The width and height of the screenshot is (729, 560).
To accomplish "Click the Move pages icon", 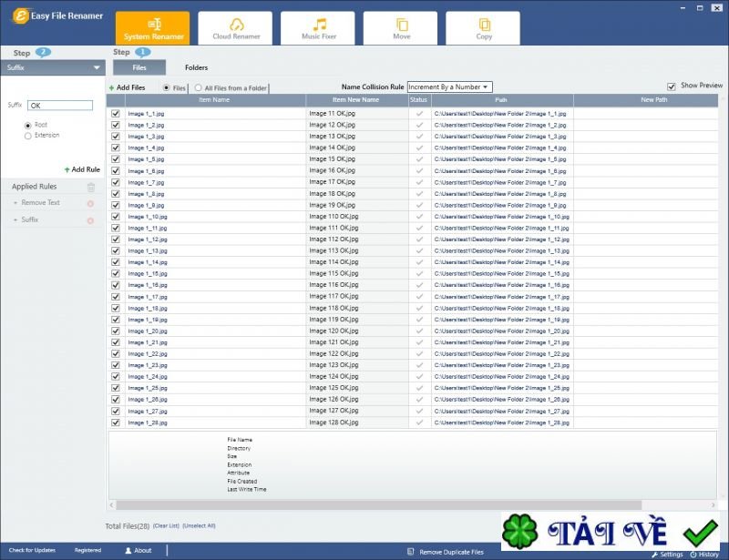I will (402, 25).
